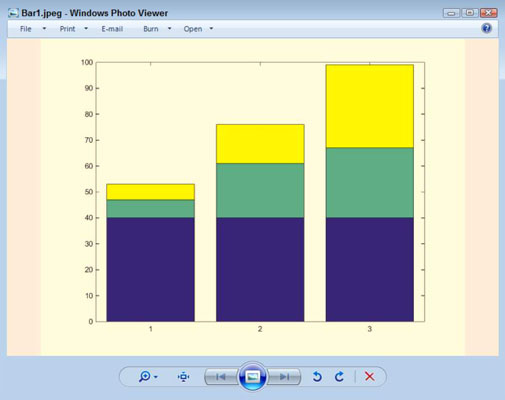The image size is (505, 400).
Task: Go to the previous picture
Action: 221,377
